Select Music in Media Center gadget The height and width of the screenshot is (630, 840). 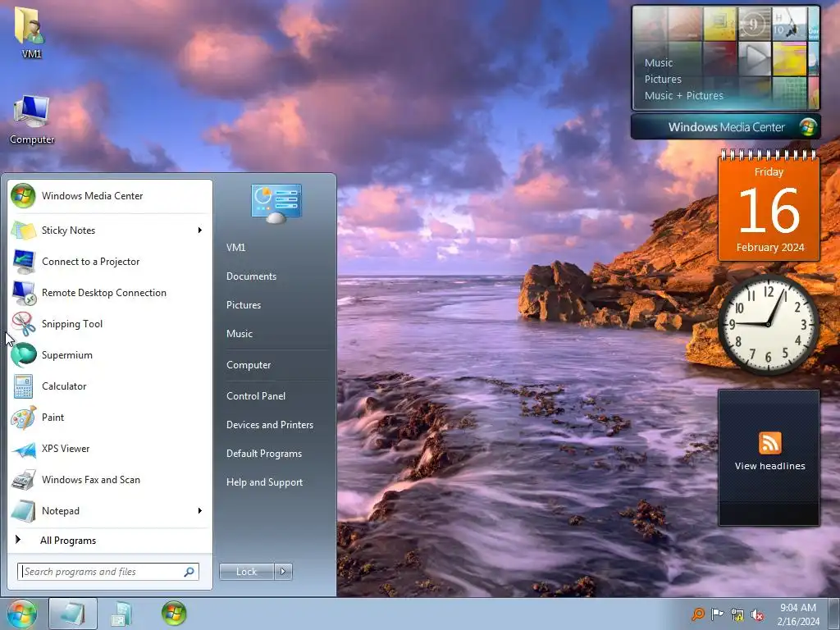click(659, 62)
